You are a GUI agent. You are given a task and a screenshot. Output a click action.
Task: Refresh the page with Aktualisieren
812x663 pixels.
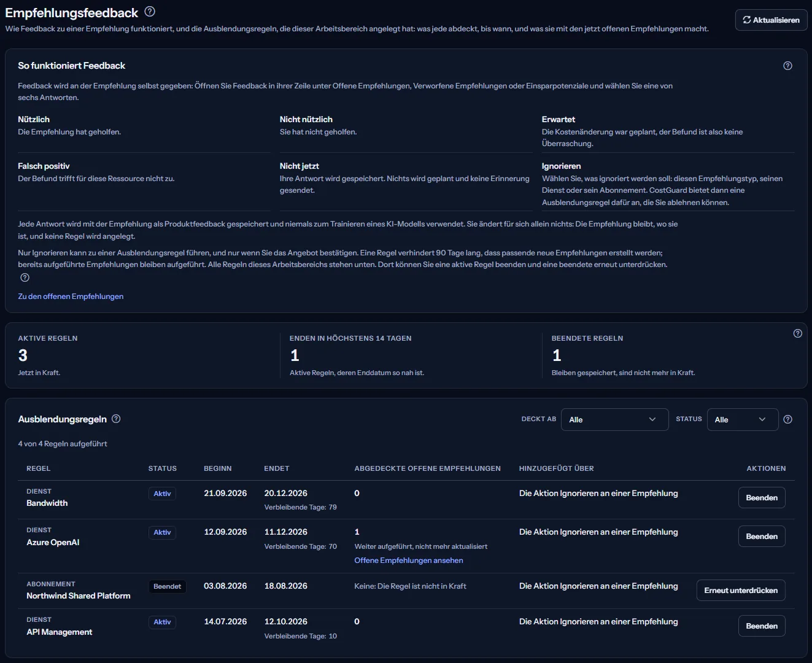[771, 20]
